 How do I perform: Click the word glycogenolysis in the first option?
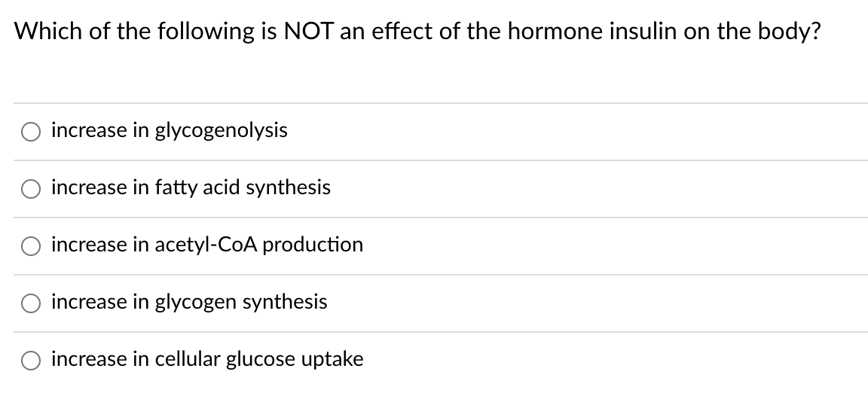(221, 131)
